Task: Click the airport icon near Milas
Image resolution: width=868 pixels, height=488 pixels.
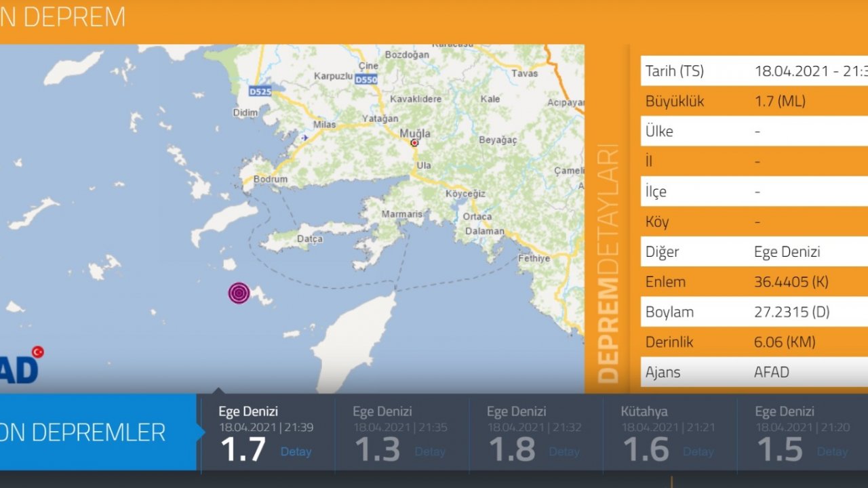Action: tap(303, 138)
